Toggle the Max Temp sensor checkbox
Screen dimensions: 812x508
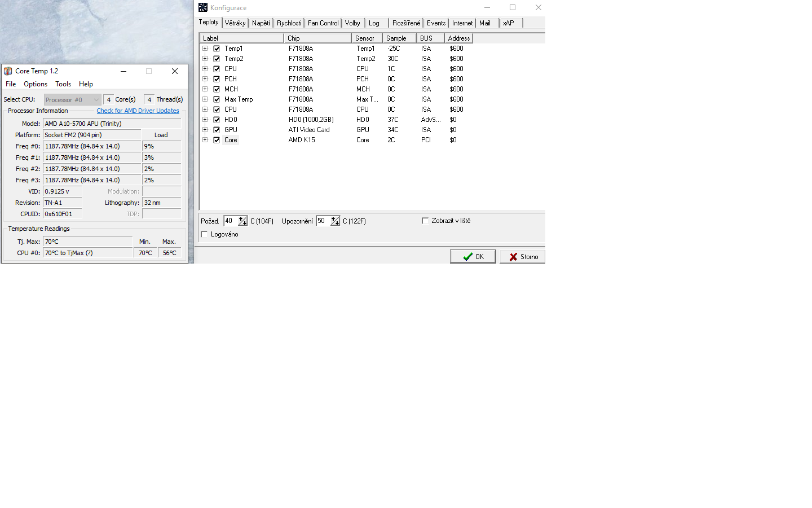pyautogui.click(x=217, y=99)
